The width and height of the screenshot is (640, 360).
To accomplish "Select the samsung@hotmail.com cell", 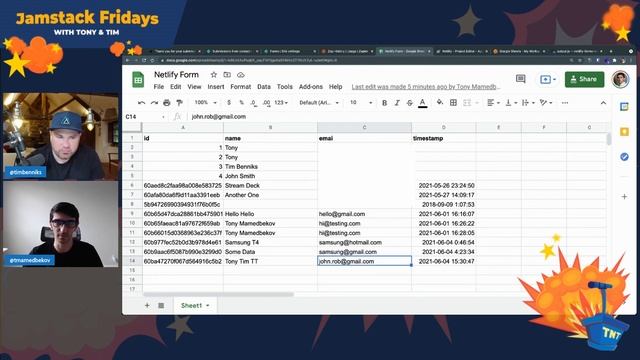I will (364, 242).
